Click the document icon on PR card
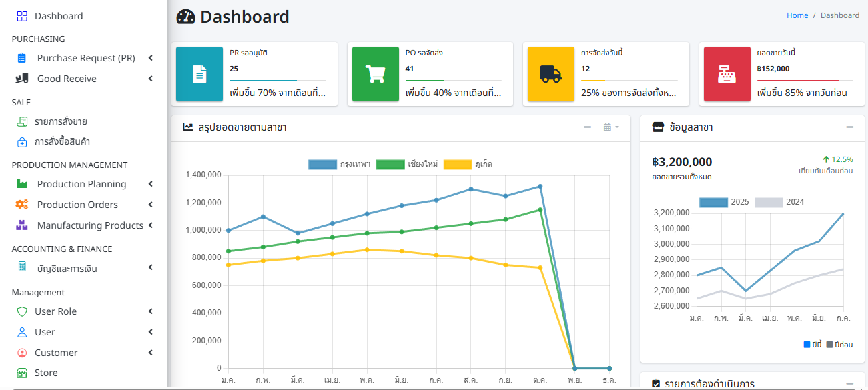 tap(199, 74)
